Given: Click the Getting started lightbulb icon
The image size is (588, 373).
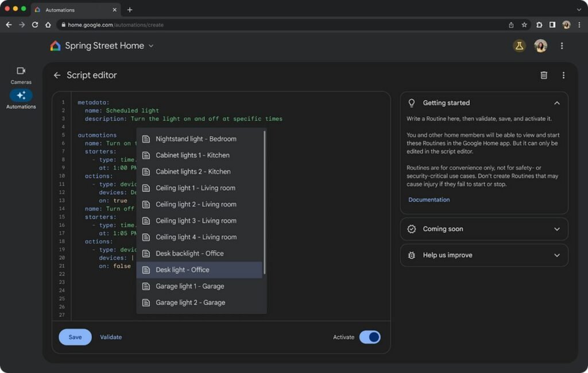Looking at the screenshot, I should (411, 102).
